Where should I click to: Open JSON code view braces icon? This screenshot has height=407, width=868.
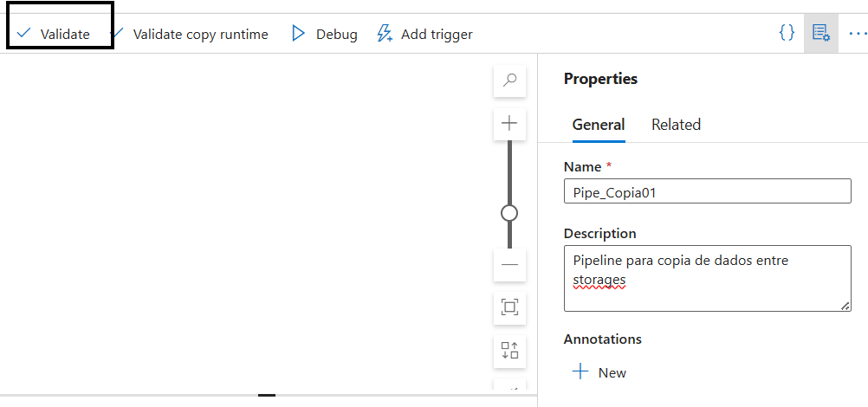point(787,33)
